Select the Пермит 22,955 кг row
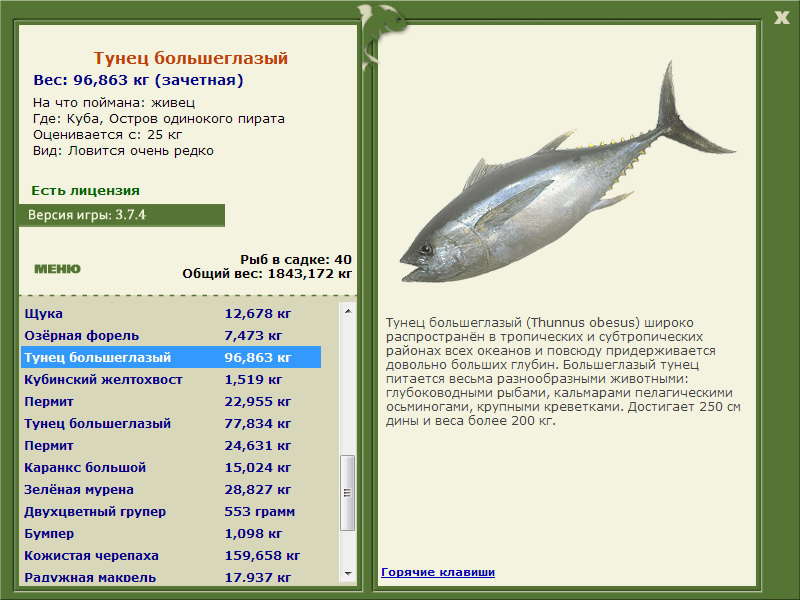The width and height of the screenshot is (800, 600). pyautogui.click(x=171, y=401)
